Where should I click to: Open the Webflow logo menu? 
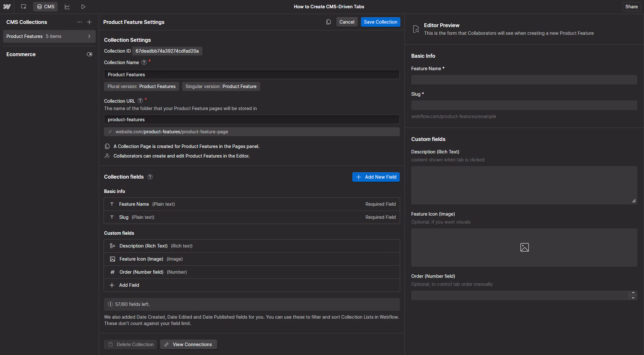[x=7, y=7]
